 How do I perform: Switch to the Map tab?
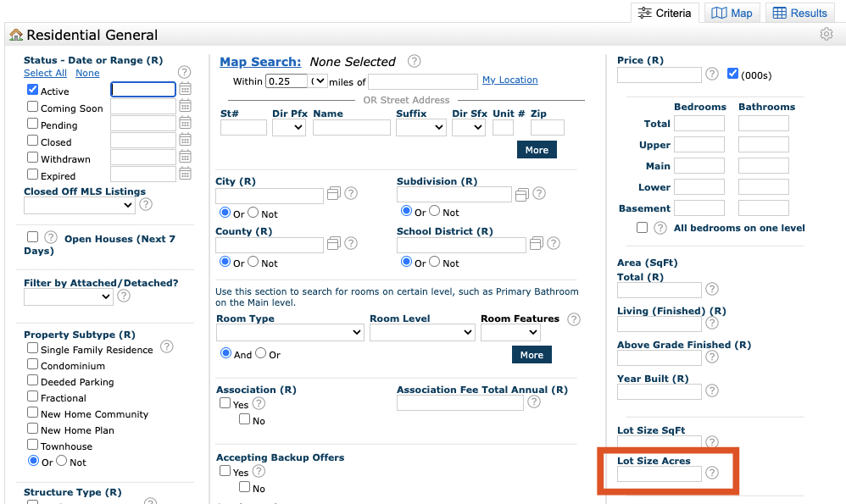[732, 13]
